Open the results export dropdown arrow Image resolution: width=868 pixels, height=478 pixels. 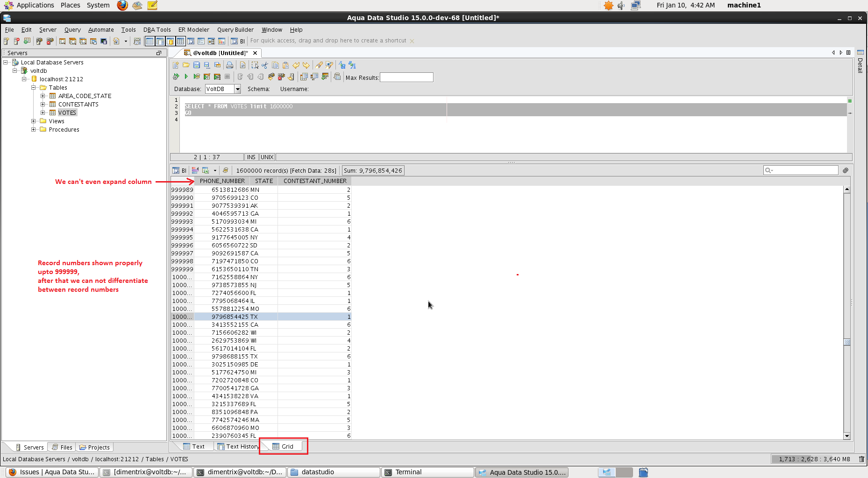[x=215, y=171]
